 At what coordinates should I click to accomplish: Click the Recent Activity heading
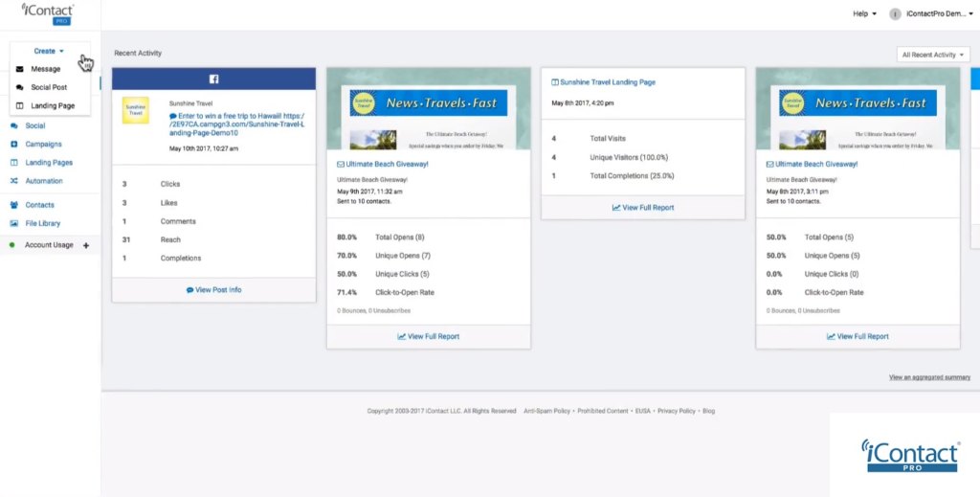138,53
